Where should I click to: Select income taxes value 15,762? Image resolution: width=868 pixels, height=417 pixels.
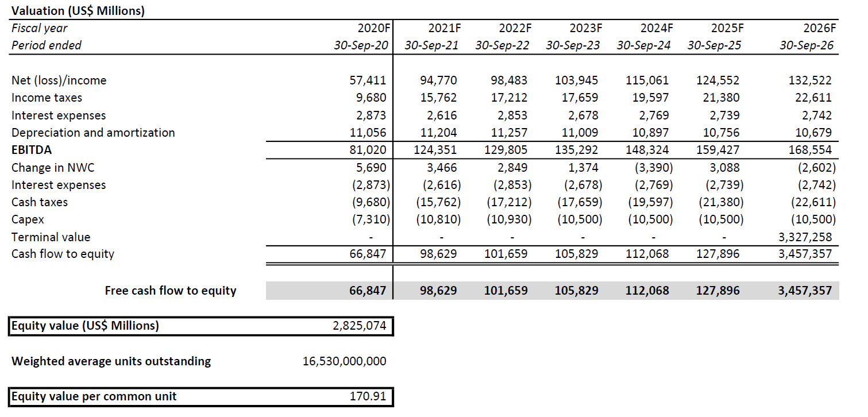(x=439, y=98)
